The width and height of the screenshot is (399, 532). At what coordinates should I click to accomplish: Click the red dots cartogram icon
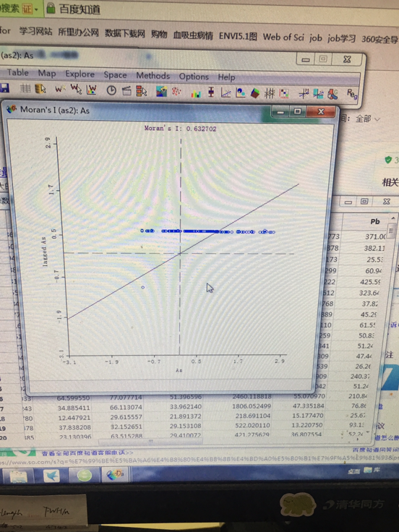coord(176,92)
